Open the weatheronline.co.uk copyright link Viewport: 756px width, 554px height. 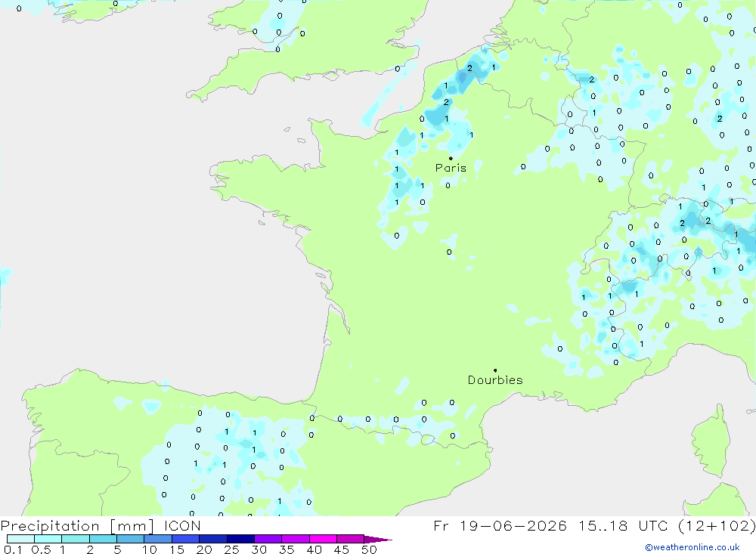692,546
